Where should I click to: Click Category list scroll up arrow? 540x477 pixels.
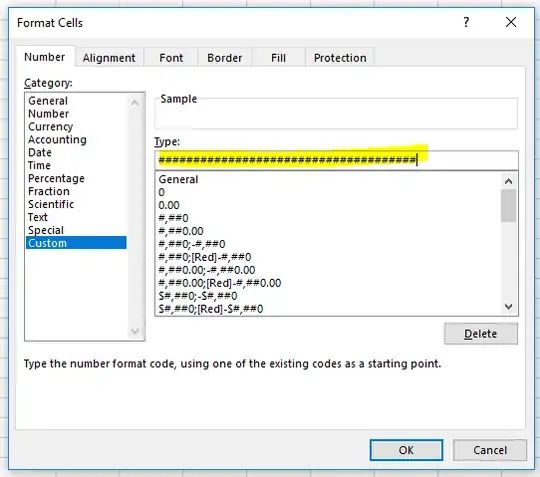tap(135, 102)
